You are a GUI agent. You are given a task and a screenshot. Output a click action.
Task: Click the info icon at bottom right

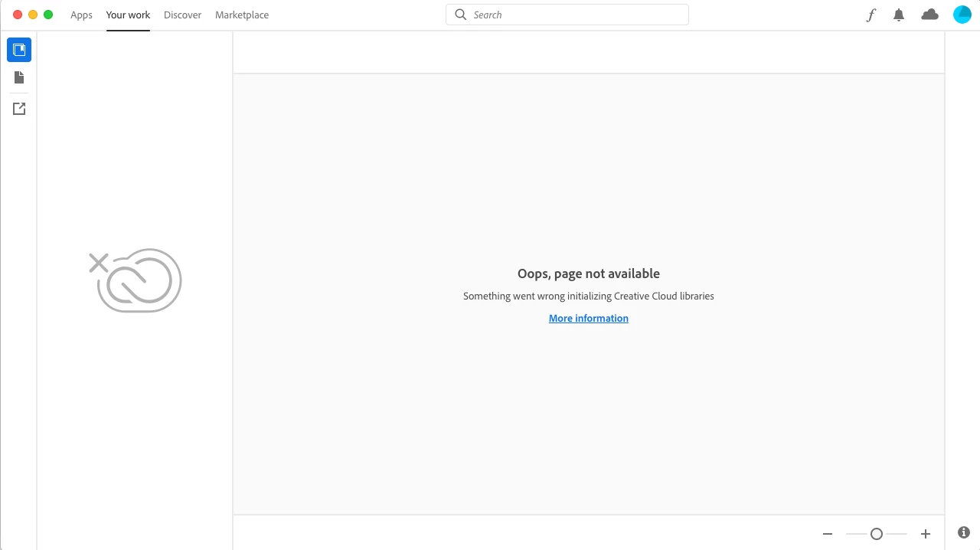(x=964, y=532)
